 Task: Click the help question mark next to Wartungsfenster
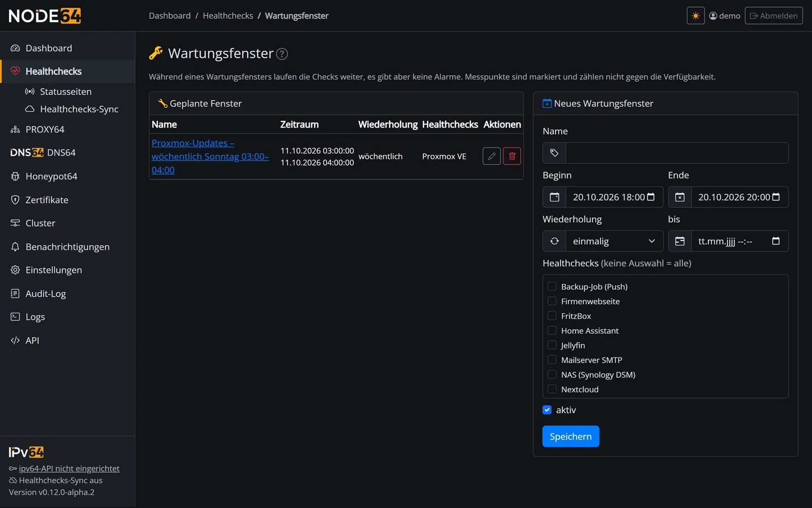pos(282,54)
